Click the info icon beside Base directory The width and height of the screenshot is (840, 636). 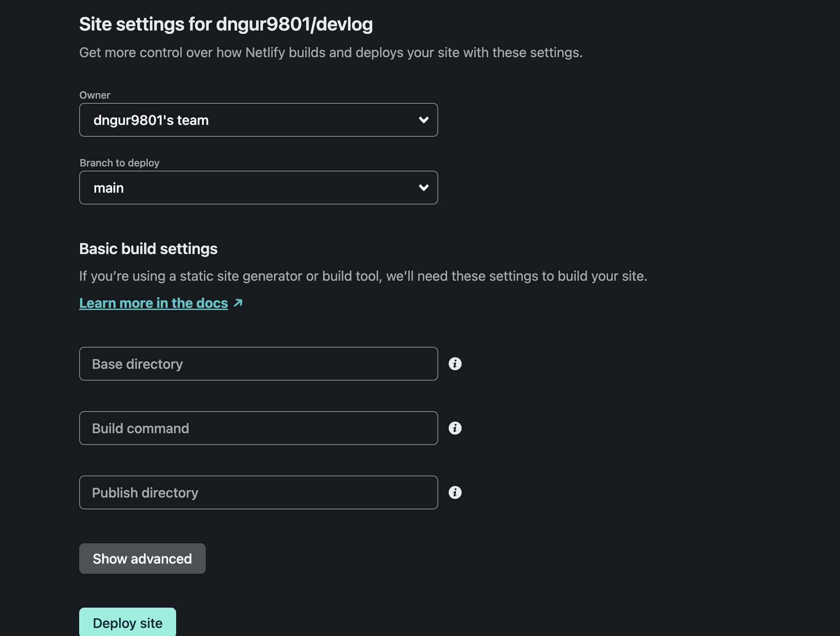coord(455,364)
